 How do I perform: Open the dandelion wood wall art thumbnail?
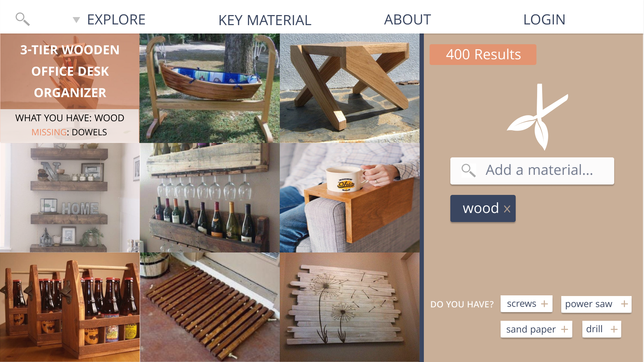(x=349, y=307)
